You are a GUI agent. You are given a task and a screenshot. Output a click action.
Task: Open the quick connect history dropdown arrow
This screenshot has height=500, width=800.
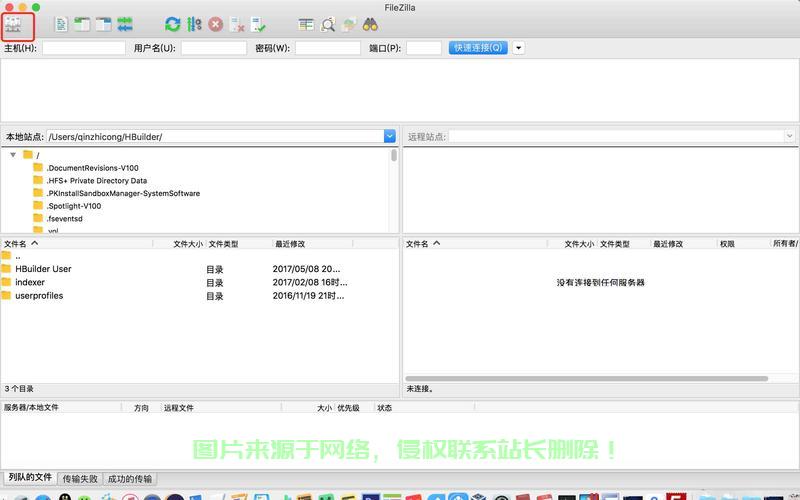point(518,48)
